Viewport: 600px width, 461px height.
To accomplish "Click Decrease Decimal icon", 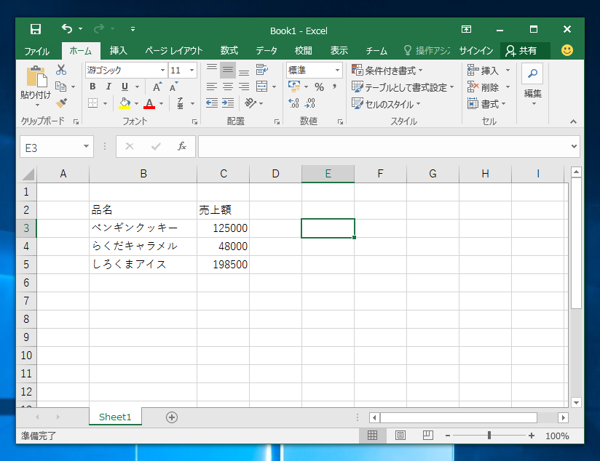I will point(310,103).
